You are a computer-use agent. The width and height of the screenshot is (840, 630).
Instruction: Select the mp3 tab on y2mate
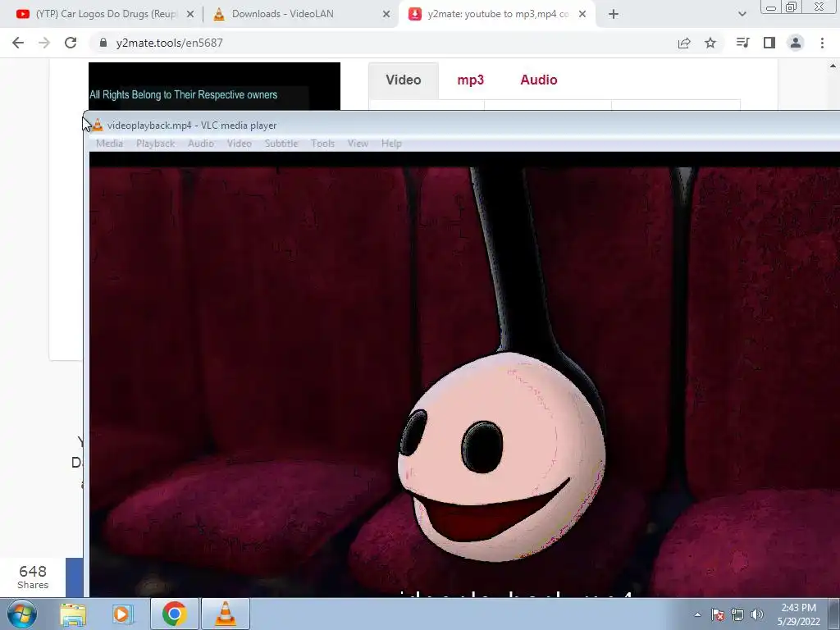470,80
